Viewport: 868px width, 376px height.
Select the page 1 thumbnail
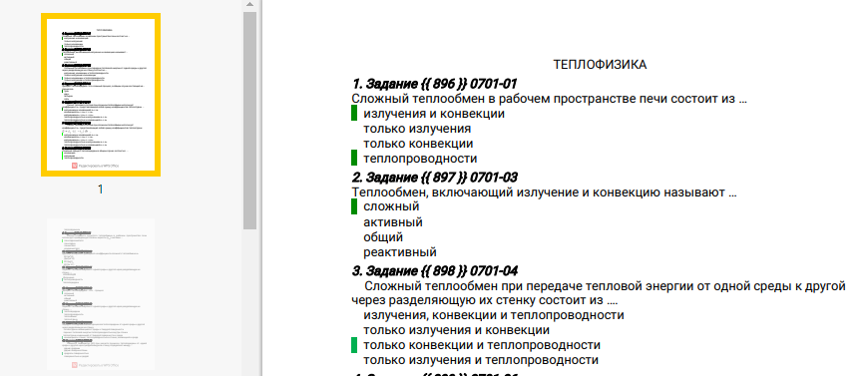click(101, 95)
